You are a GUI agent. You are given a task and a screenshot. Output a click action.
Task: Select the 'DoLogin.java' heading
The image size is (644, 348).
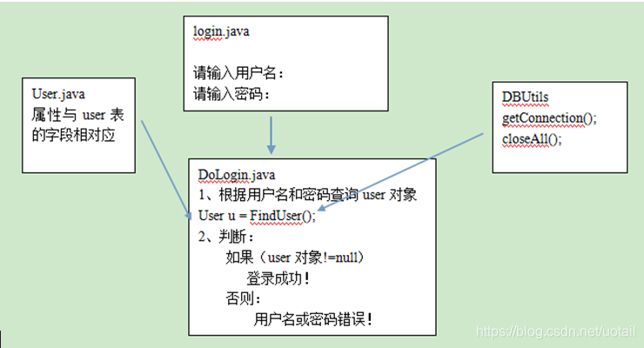pos(237,175)
